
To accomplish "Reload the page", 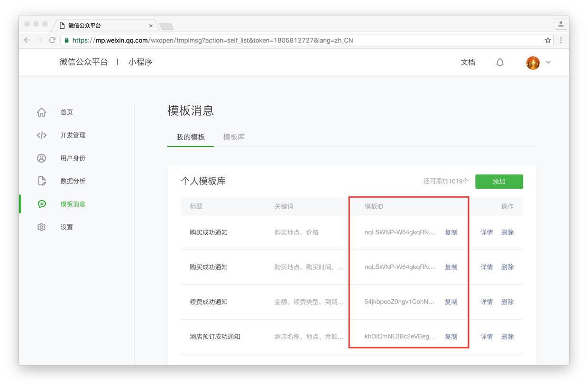I will coord(52,40).
